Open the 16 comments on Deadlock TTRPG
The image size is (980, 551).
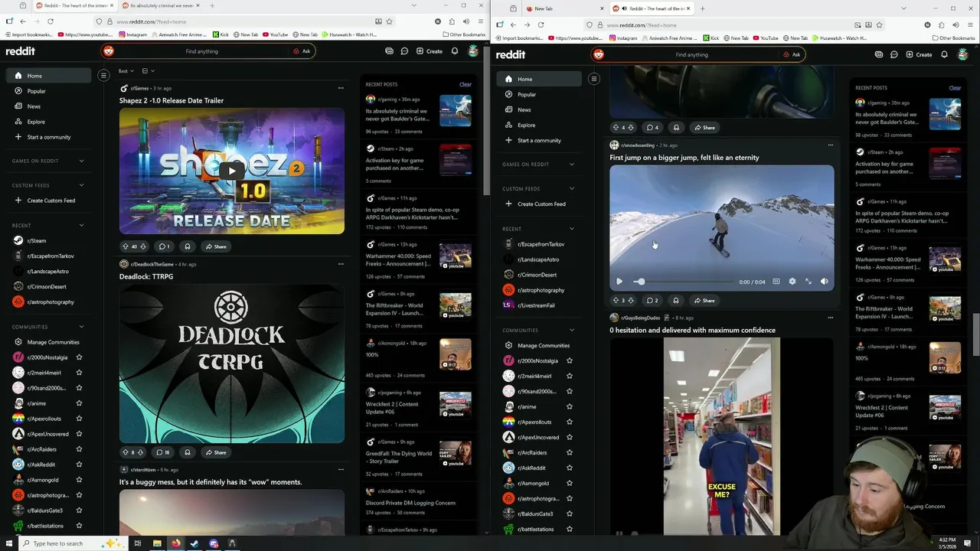pos(164,452)
